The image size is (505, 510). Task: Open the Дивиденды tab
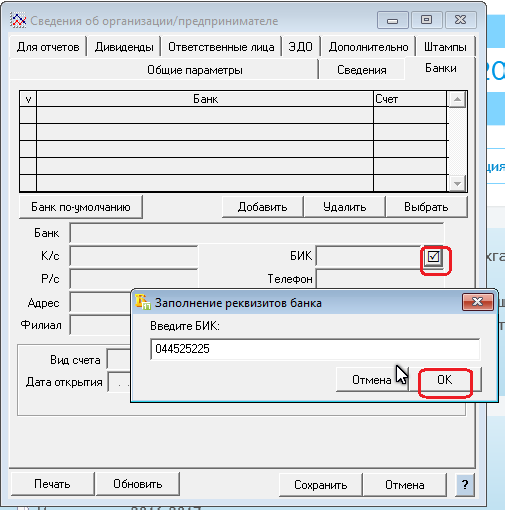pos(124,47)
